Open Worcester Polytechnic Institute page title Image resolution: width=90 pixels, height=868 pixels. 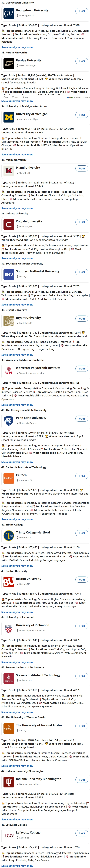(x=38, y=368)
